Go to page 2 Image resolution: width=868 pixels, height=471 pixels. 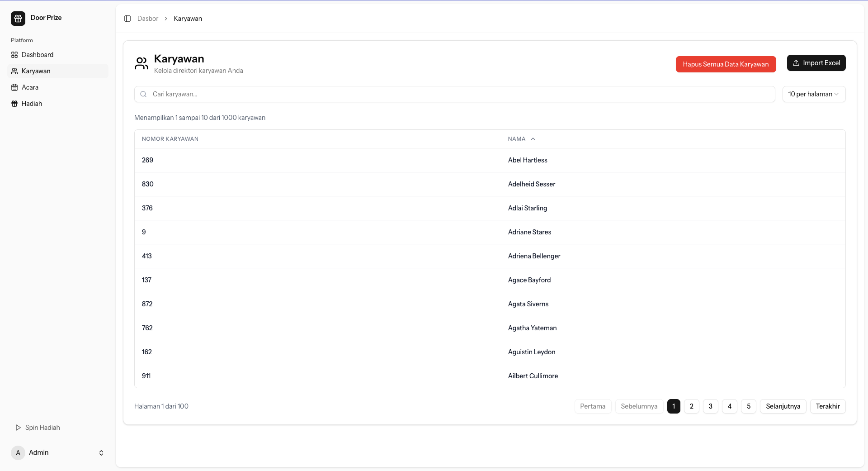coord(691,406)
